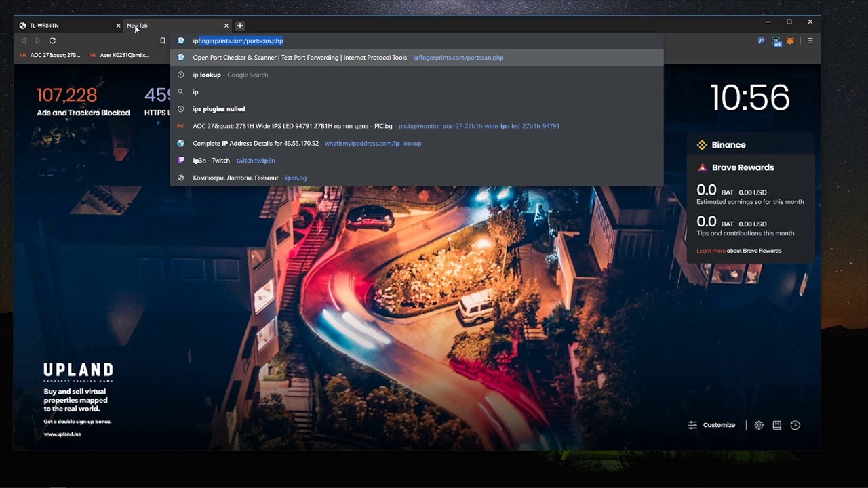The height and width of the screenshot is (488, 868).
Task: Open the AOC 27B1H Wide IPS LED suggestion
Action: click(x=416, y=126)
